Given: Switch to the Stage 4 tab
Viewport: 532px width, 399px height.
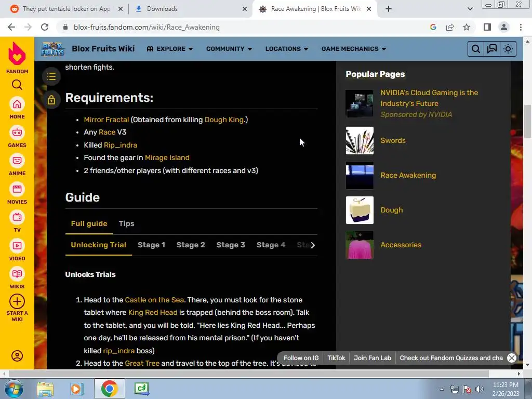Looking at the screenshot, I should tap(271, 245).
